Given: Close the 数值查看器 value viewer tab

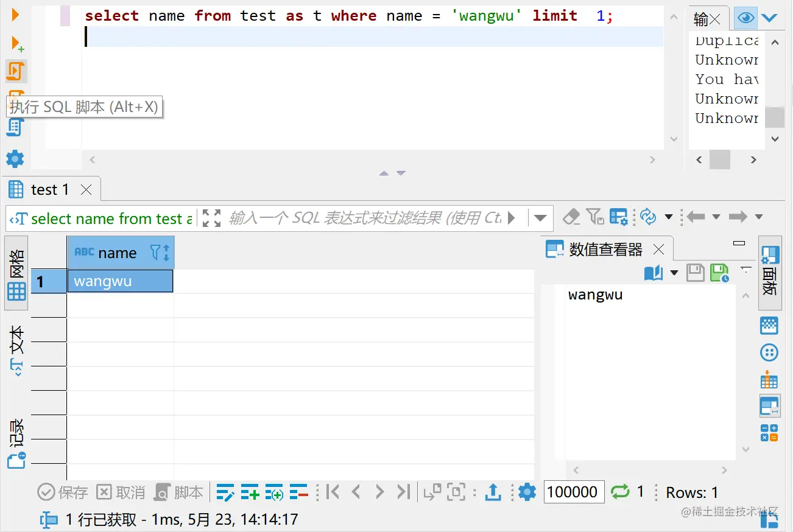Looking at the screenshot, I should click(658, 249).
